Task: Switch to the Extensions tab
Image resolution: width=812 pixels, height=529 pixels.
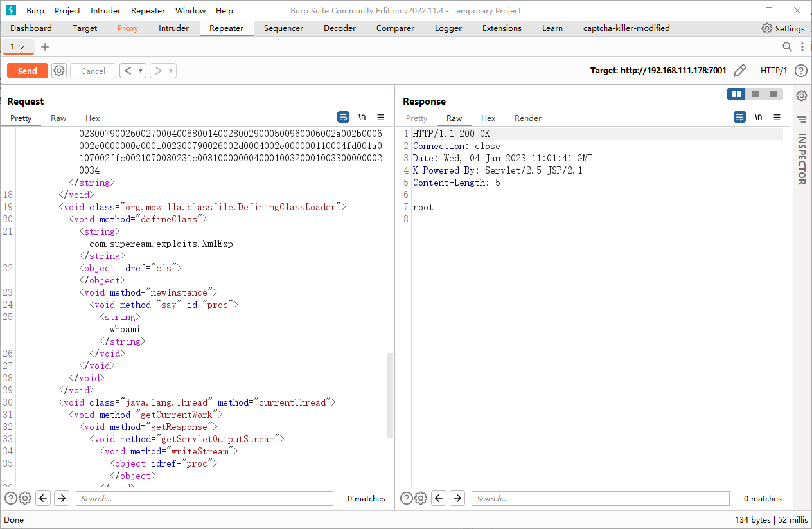Action: (x=502, y=28)
